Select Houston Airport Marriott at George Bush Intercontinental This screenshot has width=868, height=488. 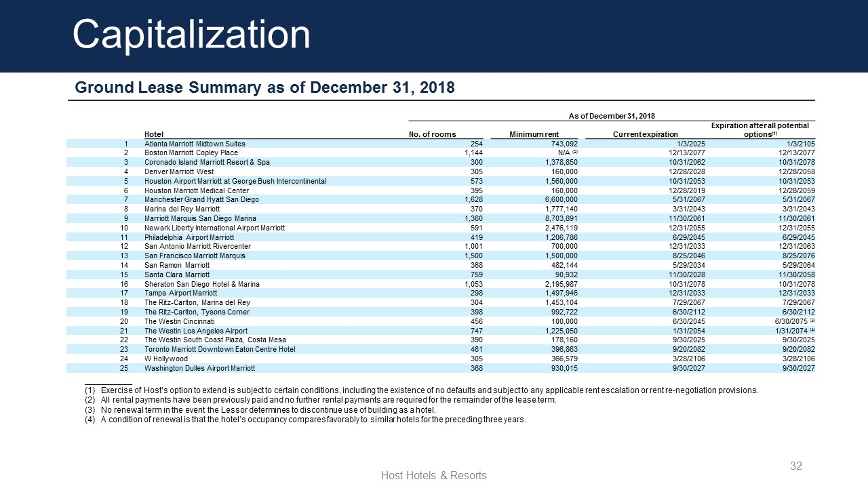(235, 181)
